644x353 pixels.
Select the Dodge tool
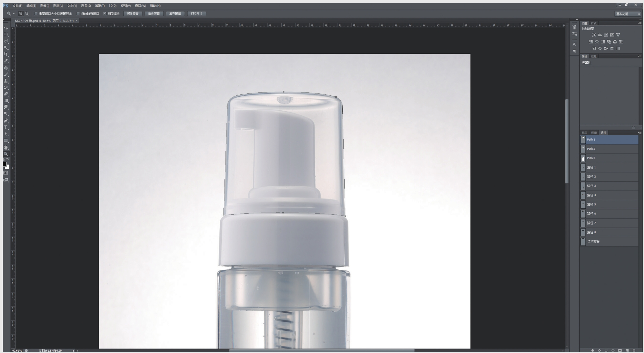tap(6, 114)
